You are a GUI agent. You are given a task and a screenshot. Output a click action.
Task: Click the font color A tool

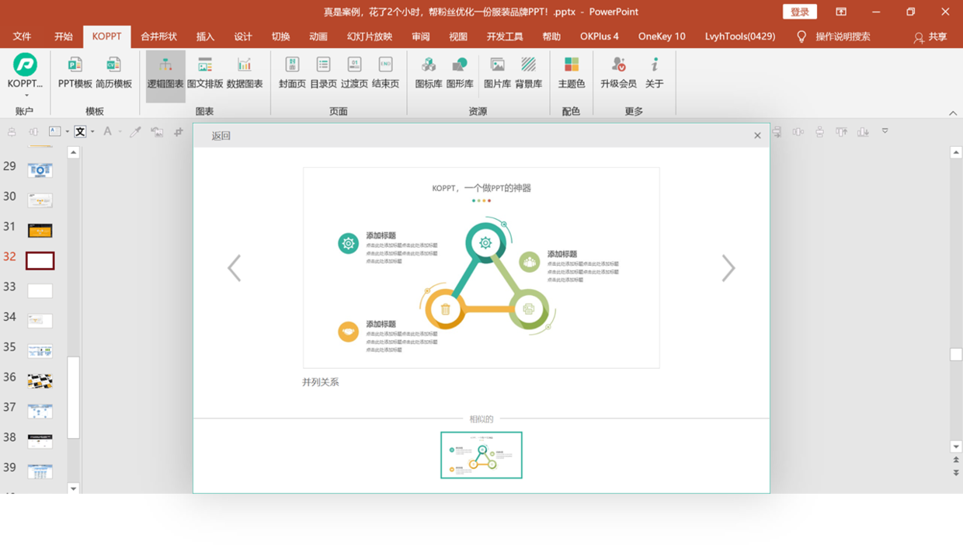click(107, 132)
